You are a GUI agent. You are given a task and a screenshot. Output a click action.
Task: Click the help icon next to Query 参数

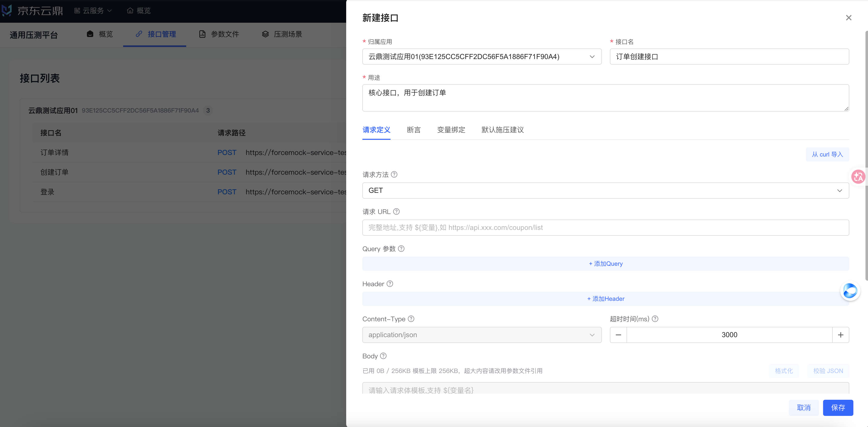click(x=401, y=248)
